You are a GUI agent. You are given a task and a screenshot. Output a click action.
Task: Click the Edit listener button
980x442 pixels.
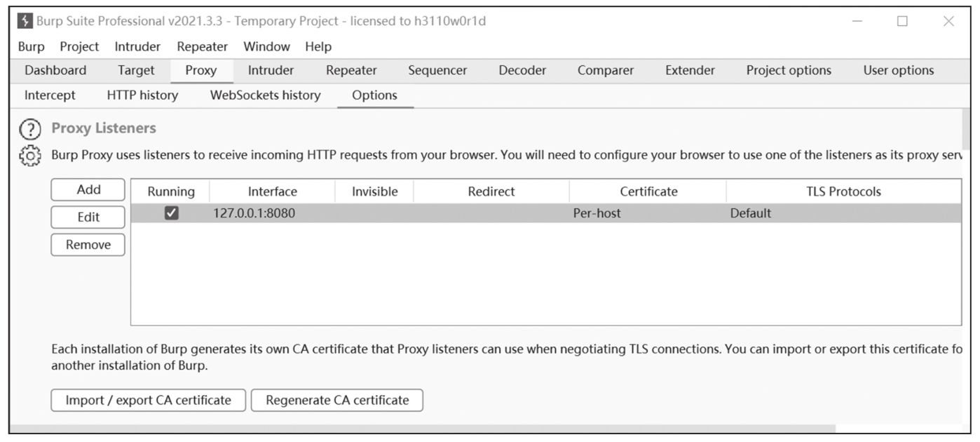[88, 217]
